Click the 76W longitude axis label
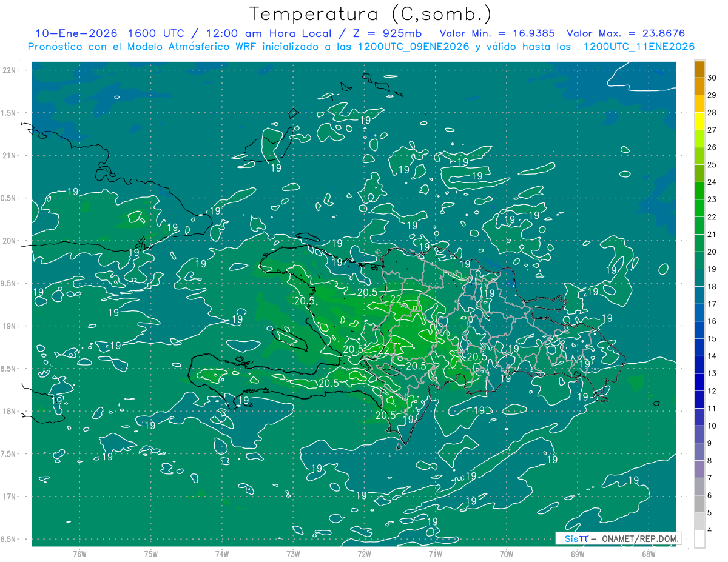 pyautogui.click(x=79, y=554)
